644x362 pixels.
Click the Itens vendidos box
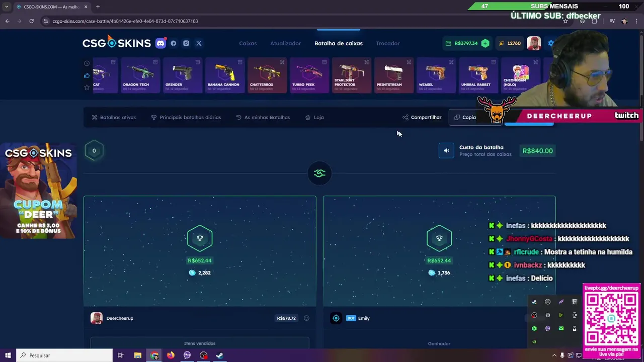200,343
